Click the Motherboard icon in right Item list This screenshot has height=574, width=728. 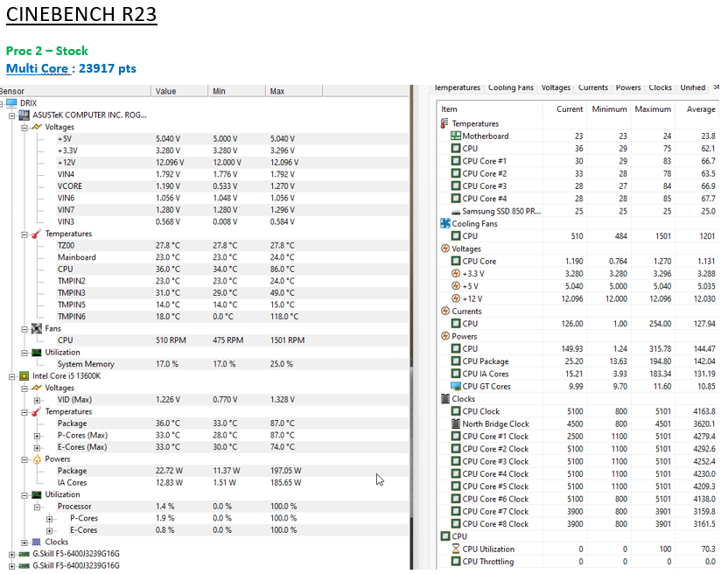(456, 136)
